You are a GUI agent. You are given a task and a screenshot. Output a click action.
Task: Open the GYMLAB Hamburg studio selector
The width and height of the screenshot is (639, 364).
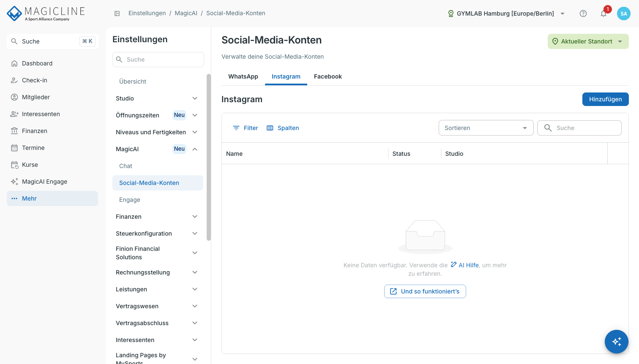[x=506, y=14]
